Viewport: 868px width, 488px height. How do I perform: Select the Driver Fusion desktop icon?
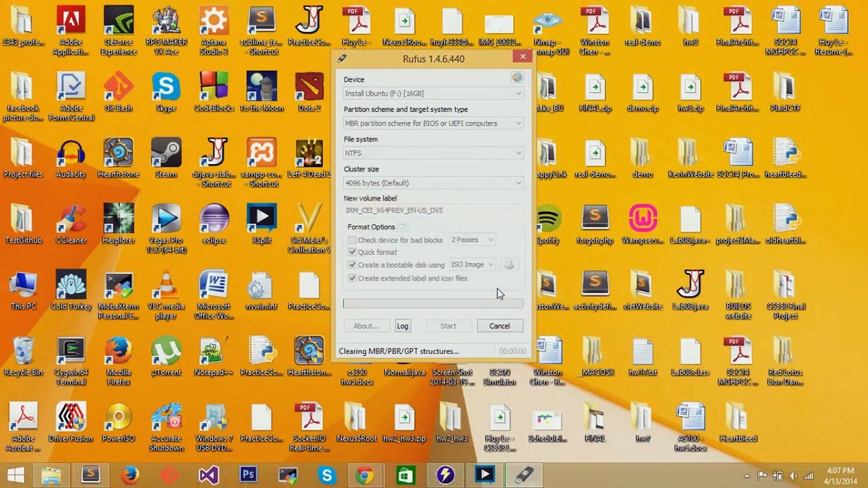71,423
